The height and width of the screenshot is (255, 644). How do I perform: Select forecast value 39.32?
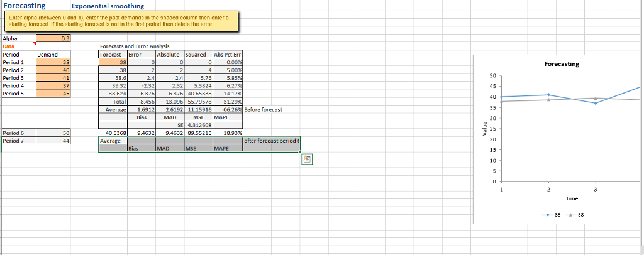[x=113, y=85]
